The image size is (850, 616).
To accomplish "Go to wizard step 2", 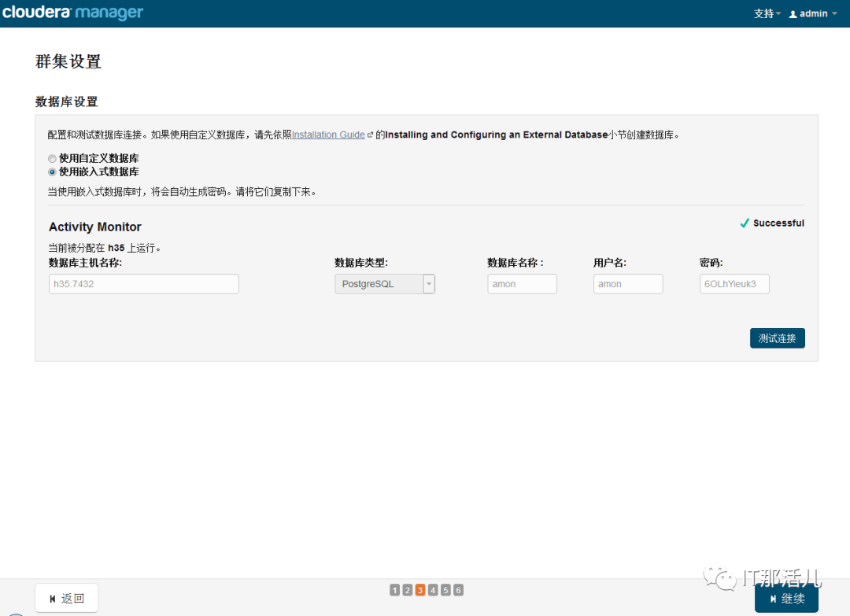I will 408,590.
